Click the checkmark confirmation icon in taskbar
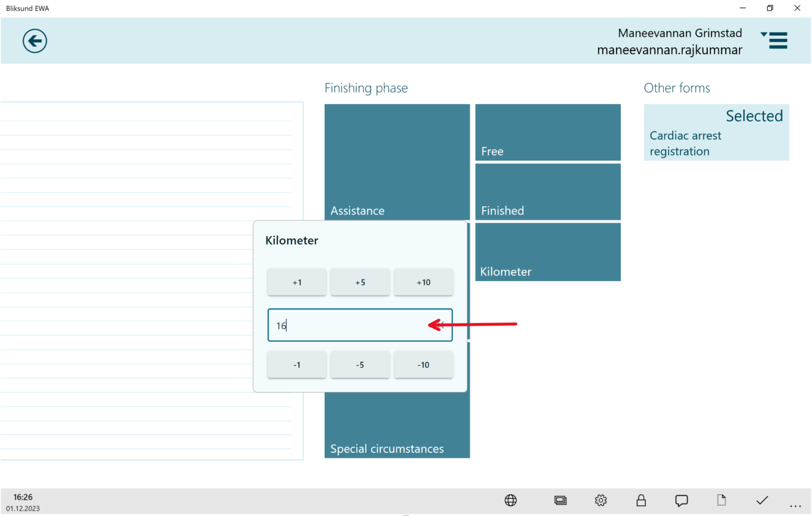 pyautogui.click(x=762, y=499)
